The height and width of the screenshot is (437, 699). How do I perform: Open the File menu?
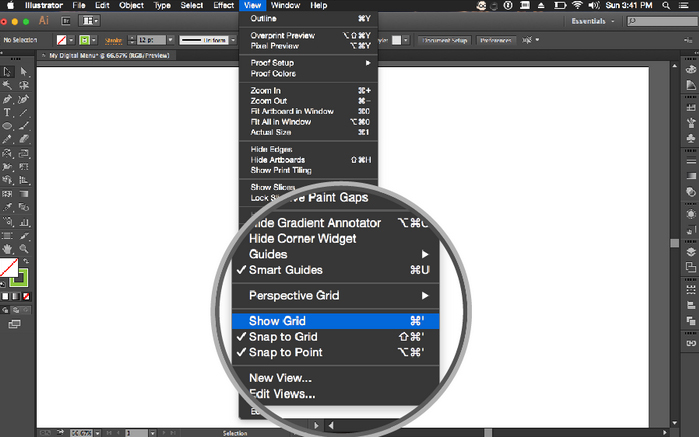(79, 5)
